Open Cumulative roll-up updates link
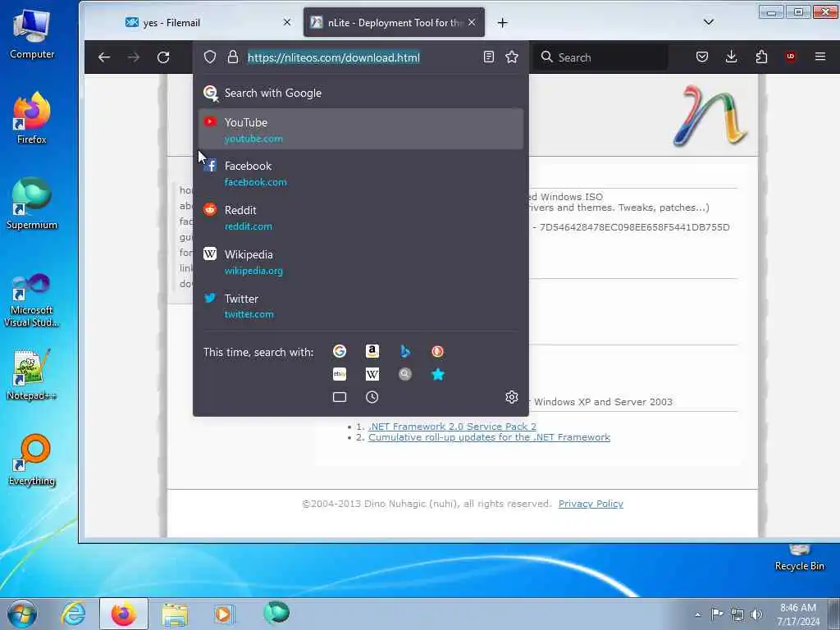840x630 pixels. pyautogui.click(x=489, y=437)
